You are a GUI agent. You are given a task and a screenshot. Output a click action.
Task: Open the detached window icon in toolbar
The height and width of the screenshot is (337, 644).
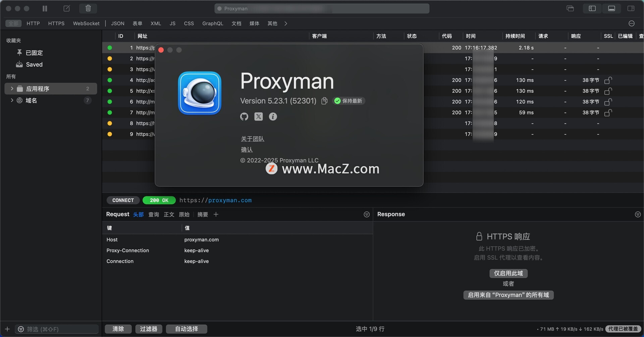(x=570, y=8)
